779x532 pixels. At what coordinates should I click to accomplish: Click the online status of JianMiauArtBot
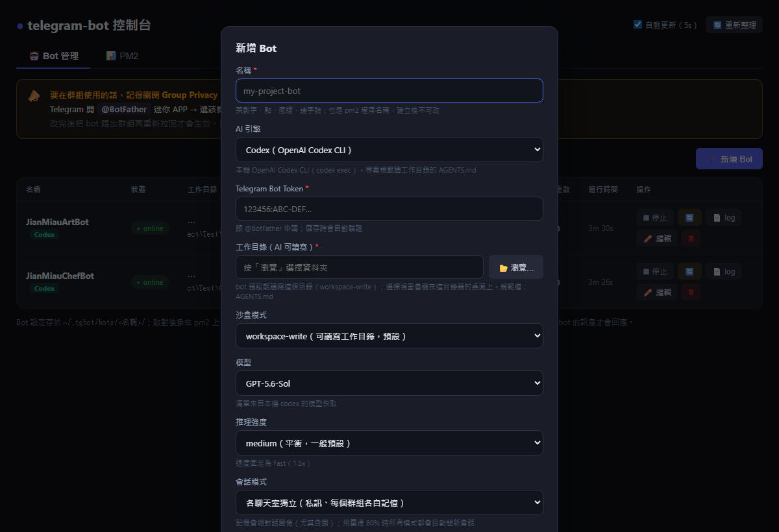coord(150,228)
